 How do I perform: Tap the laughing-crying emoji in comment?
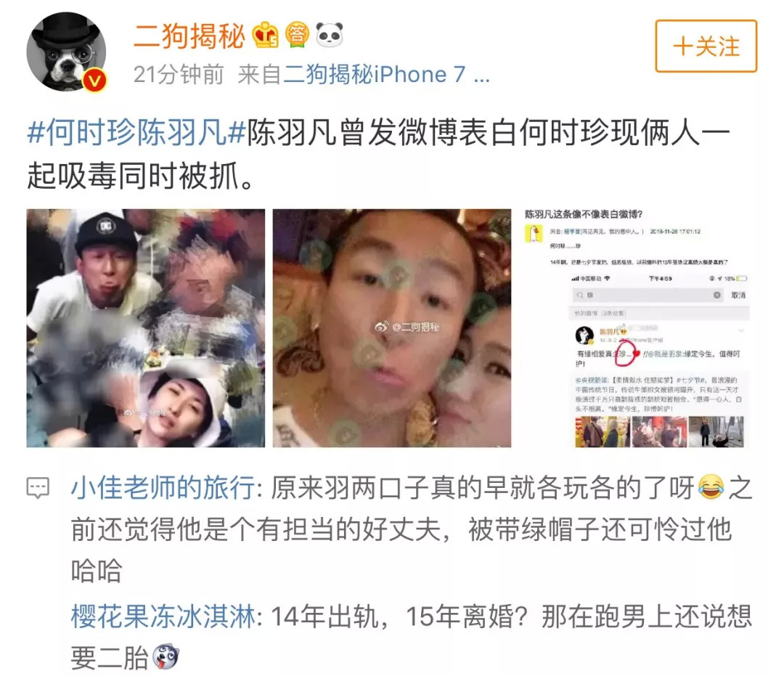[x=711, y=487]
